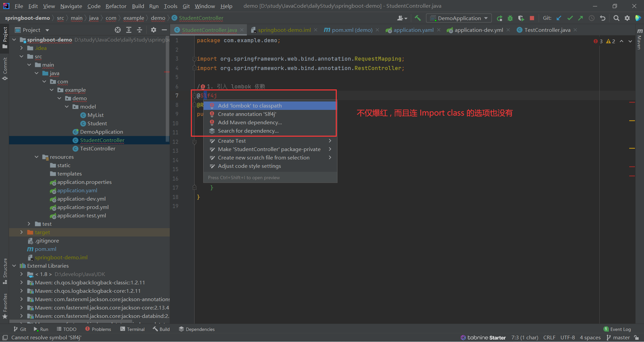Viewport: 644px width, 342px height.
Task: Open Project panel options gear
Action: click(x=154, y=30)
